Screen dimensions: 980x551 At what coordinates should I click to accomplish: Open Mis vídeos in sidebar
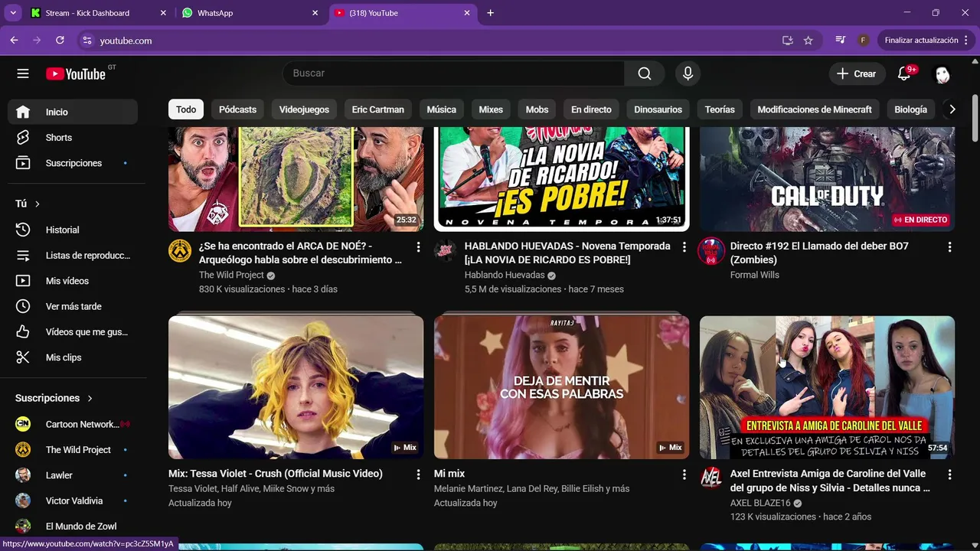(x=73, y=281)
